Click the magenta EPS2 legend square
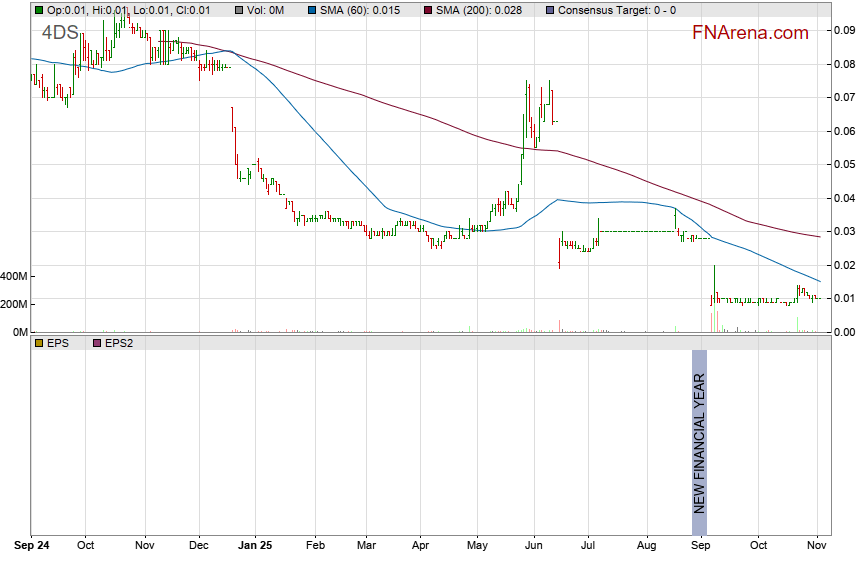The image size is (859, 566). coord(98,343)
